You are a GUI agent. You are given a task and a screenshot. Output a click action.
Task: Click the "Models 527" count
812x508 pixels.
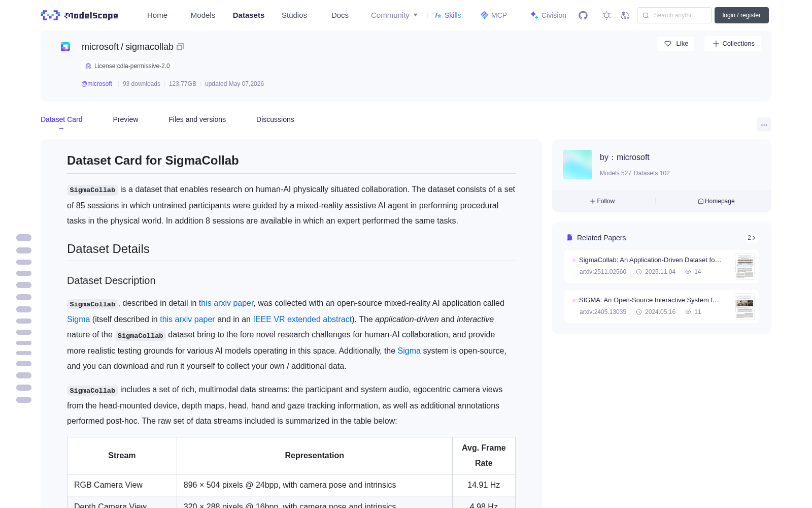(x=616, y=173)
